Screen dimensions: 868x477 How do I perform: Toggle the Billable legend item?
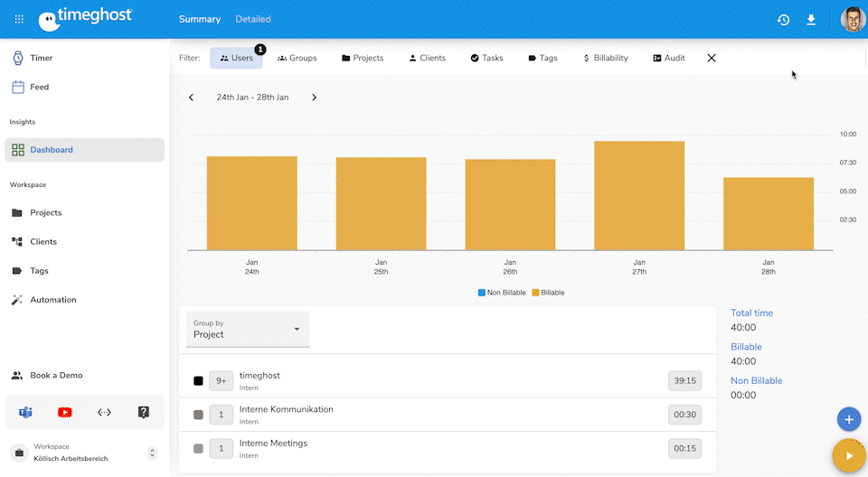point(548,293)
